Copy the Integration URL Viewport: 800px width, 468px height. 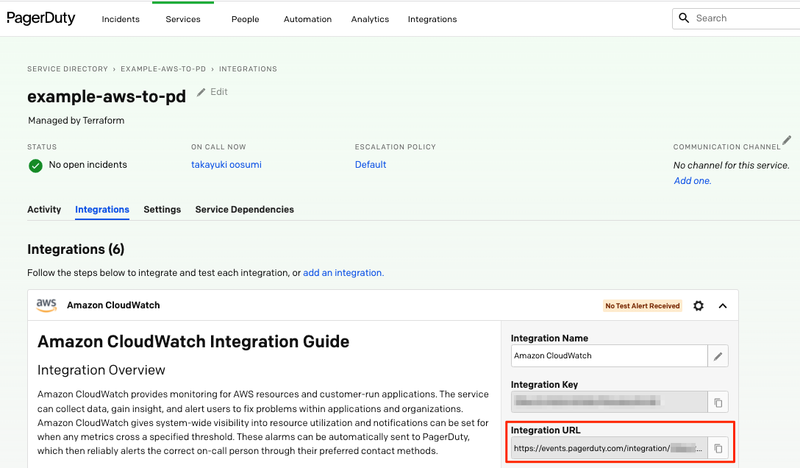click(718, 448)
